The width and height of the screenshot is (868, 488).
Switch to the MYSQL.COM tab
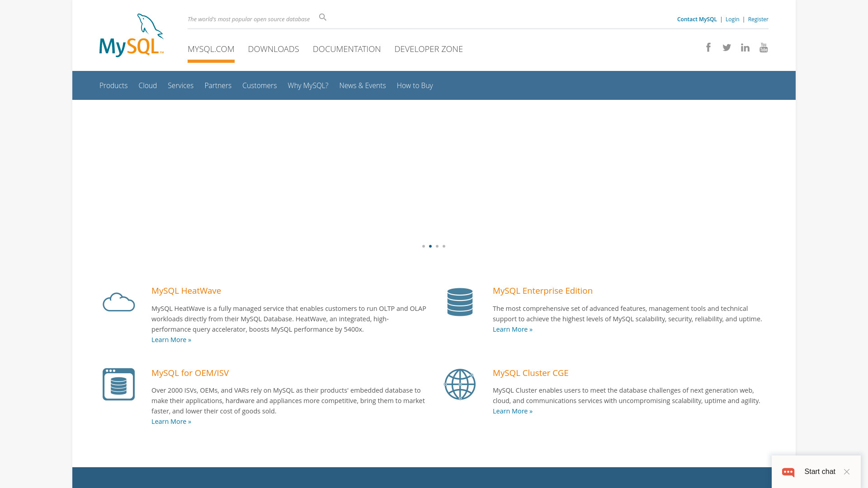(211, 49)
